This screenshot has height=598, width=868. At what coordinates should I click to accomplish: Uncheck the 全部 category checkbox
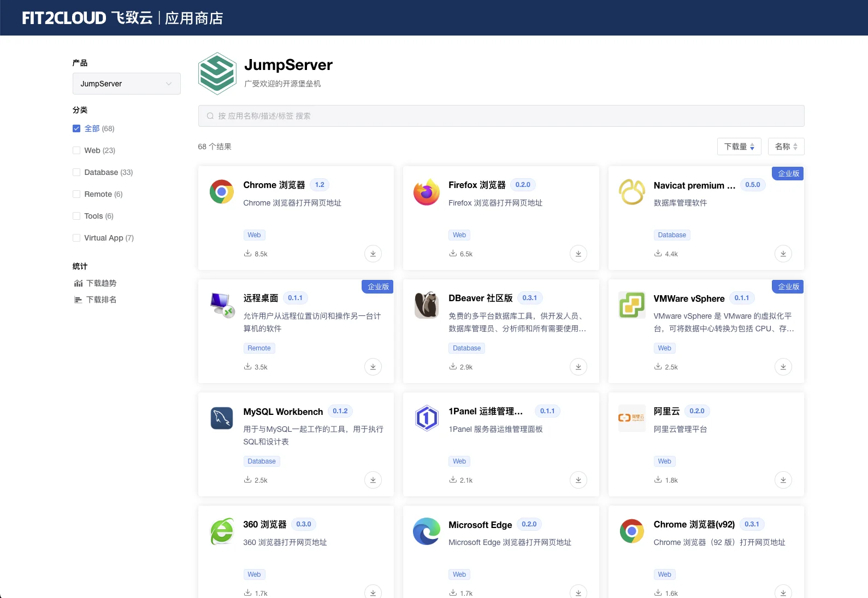pos(76,128)
